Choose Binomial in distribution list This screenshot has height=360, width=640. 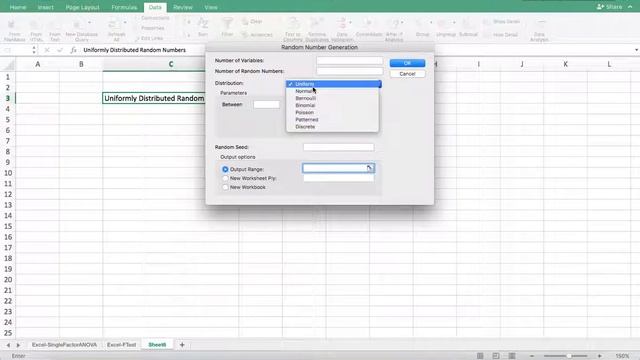(x=333, y=105)
